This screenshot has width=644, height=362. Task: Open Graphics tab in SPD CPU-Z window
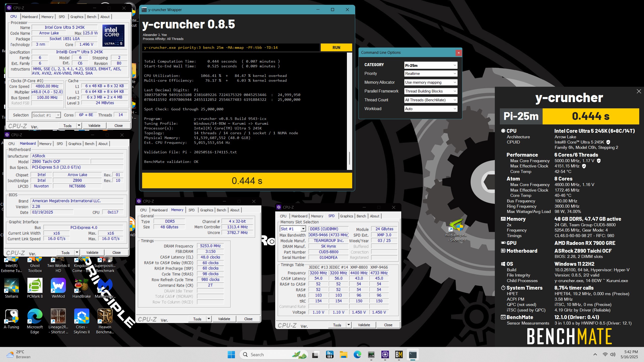(346, 216)
